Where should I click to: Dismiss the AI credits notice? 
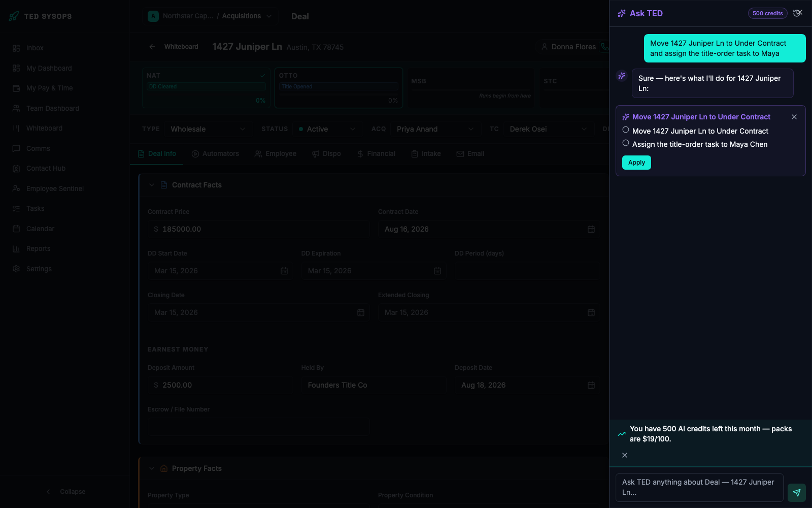[625, 455]
